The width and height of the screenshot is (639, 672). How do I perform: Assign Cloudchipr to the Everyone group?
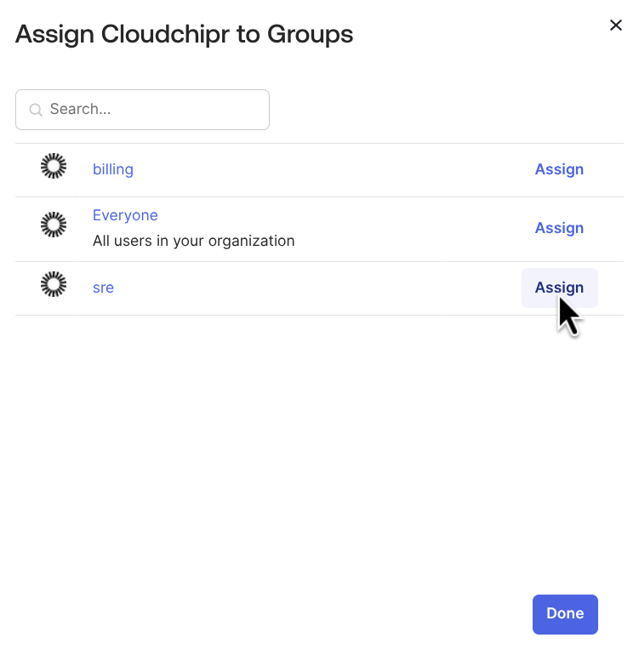click(x=559, y=229)
